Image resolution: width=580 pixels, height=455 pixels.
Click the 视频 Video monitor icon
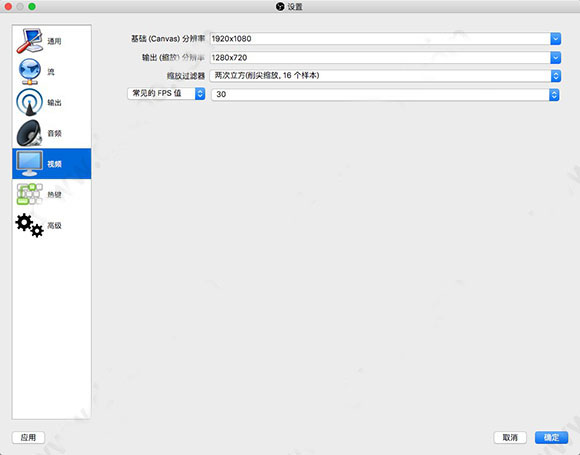click(x=29, y=164)
